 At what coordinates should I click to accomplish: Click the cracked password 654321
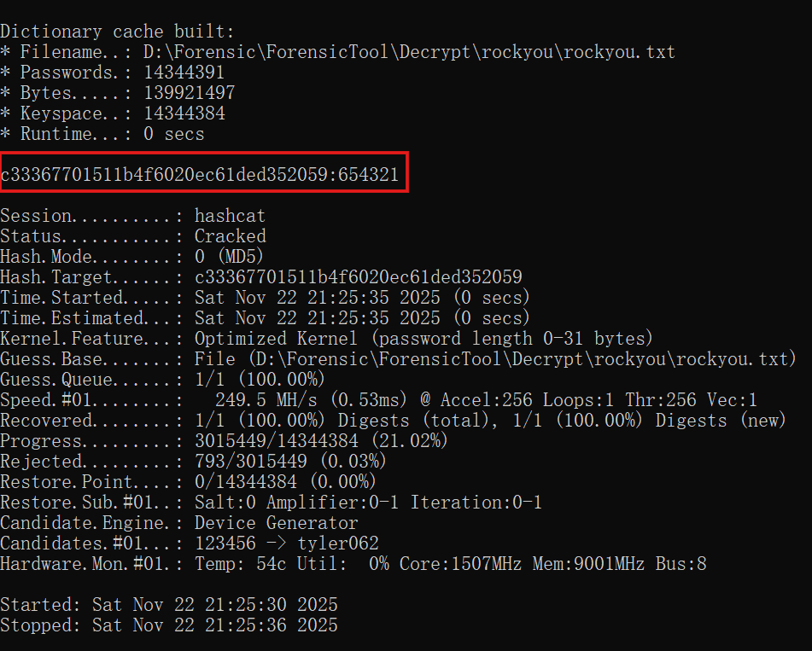[369, 176]
